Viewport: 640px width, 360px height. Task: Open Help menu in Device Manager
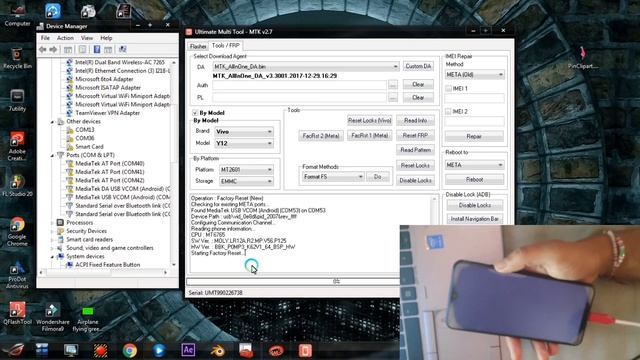coord(106,38)
